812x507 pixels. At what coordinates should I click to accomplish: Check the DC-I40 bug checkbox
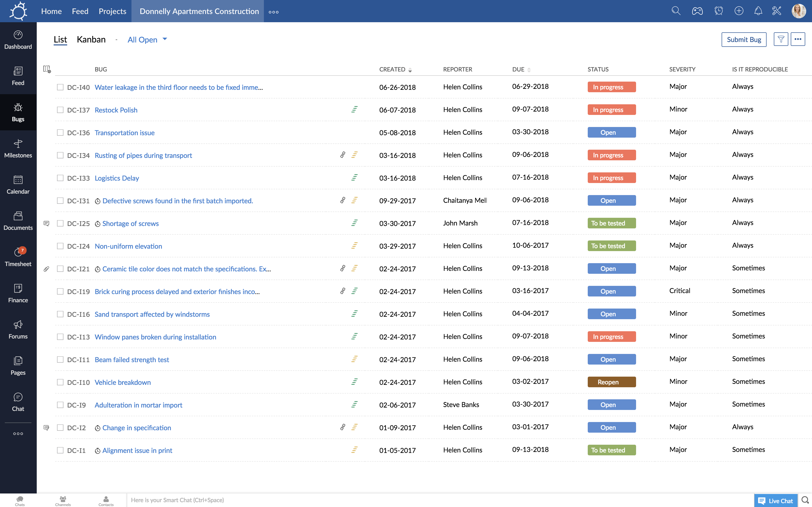point(60,87)
